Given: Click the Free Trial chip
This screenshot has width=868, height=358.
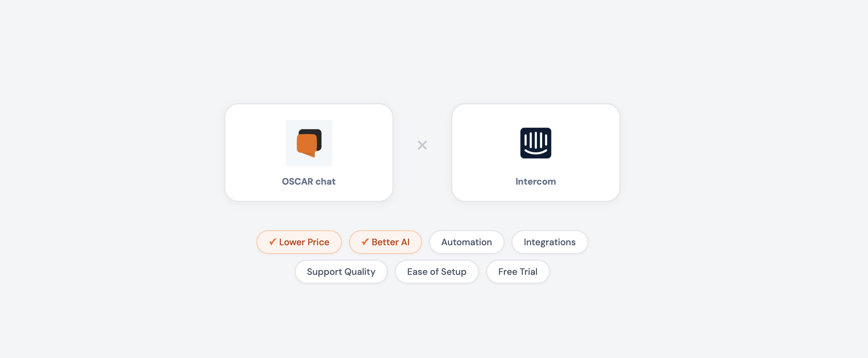Looking at the screenshot, I should (518, 271).
